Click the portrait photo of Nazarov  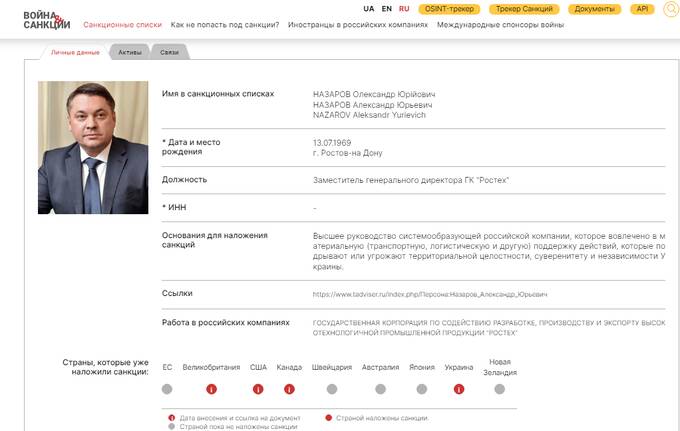93,147
